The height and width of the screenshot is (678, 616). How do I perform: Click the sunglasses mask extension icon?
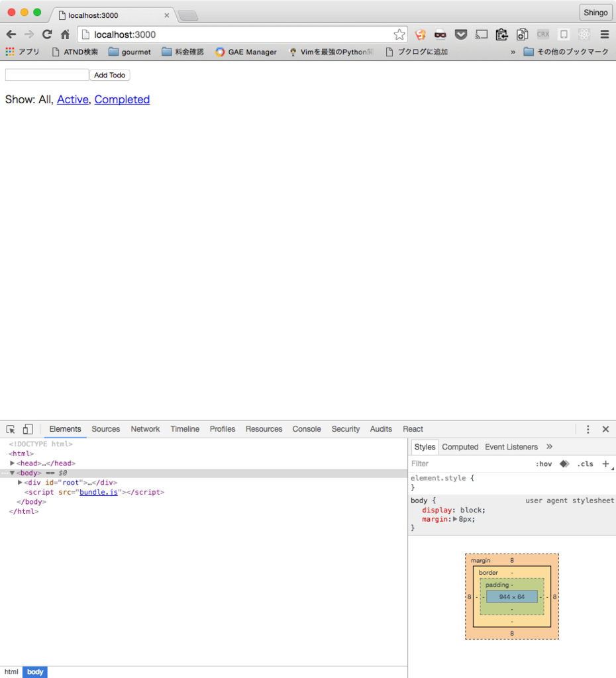pos(440,34)
